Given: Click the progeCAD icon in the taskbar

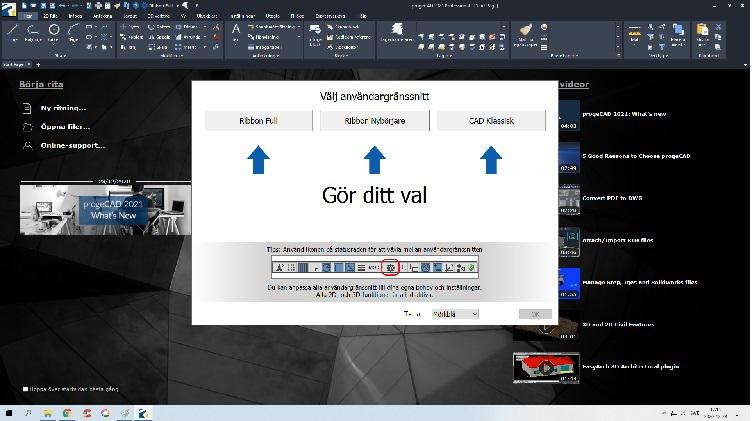Looking at the screenshot, I should point(144,413).
